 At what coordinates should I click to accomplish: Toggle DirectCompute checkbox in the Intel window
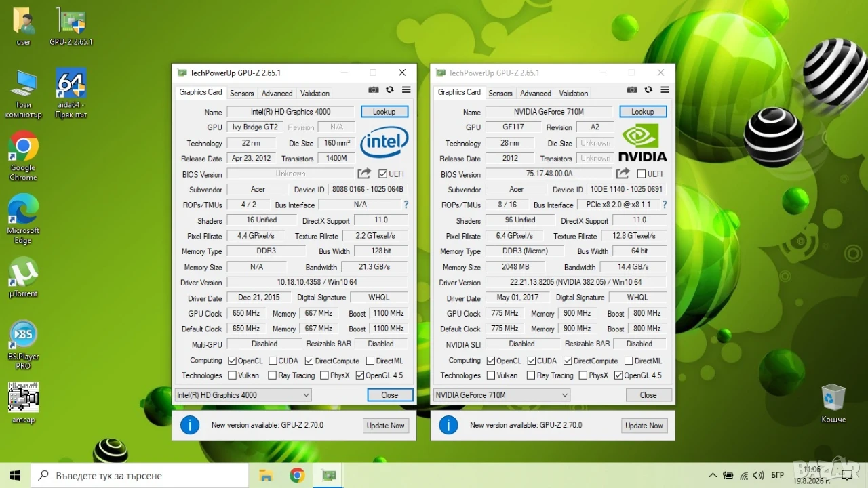click(x=309, y=361)
